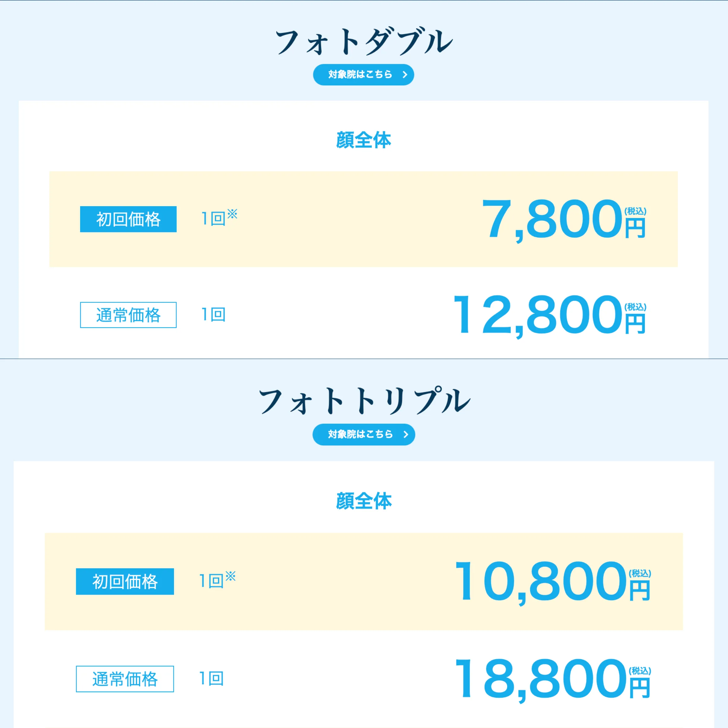Viewport: 728px width, 728px height.
Task: Click the 初回価格 badge in the フォトダブル card
Action: click(128, 219)
